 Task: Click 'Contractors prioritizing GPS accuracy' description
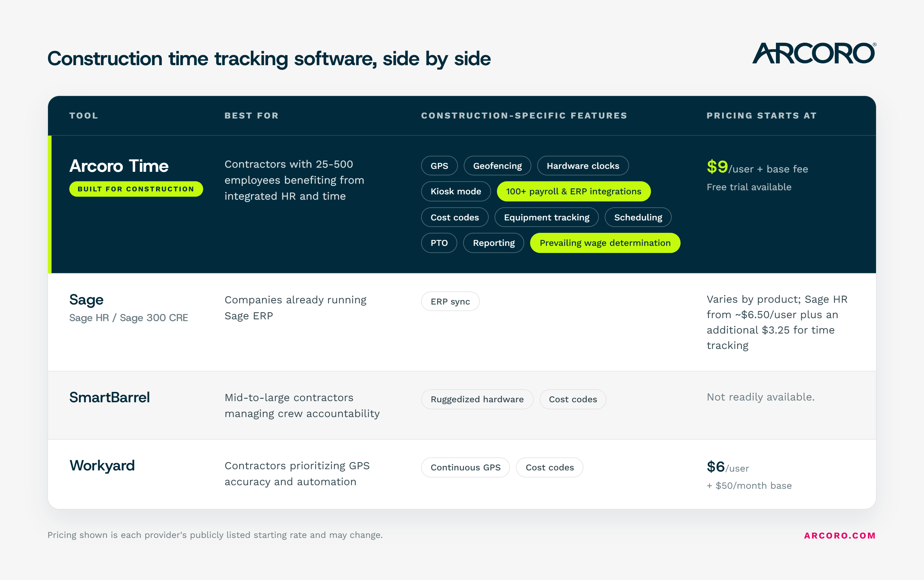tap(297, 474)
